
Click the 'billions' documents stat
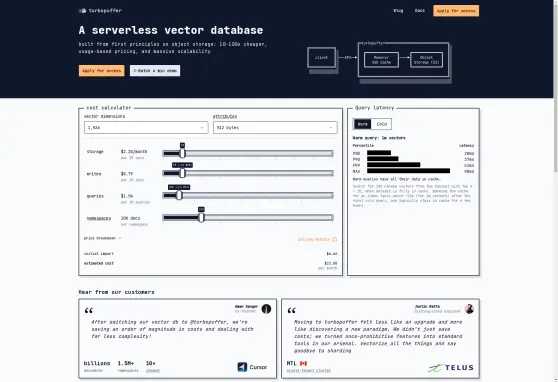point(97,363)
